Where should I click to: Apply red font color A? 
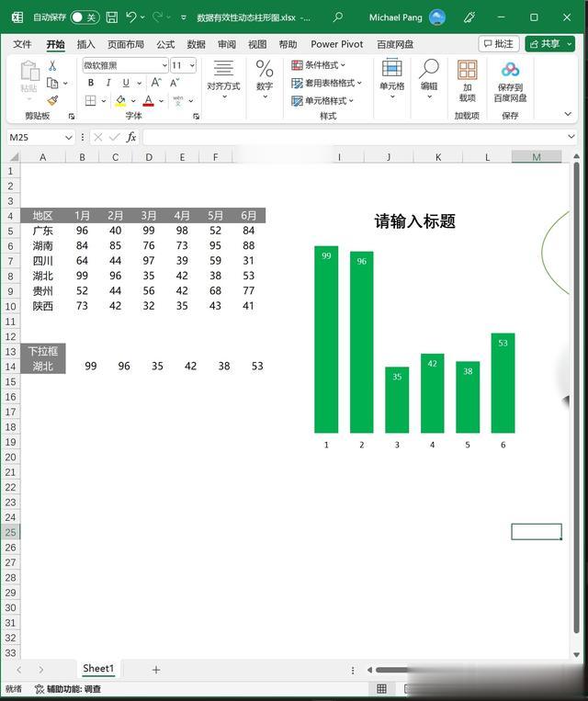click(x=149, y=100)
